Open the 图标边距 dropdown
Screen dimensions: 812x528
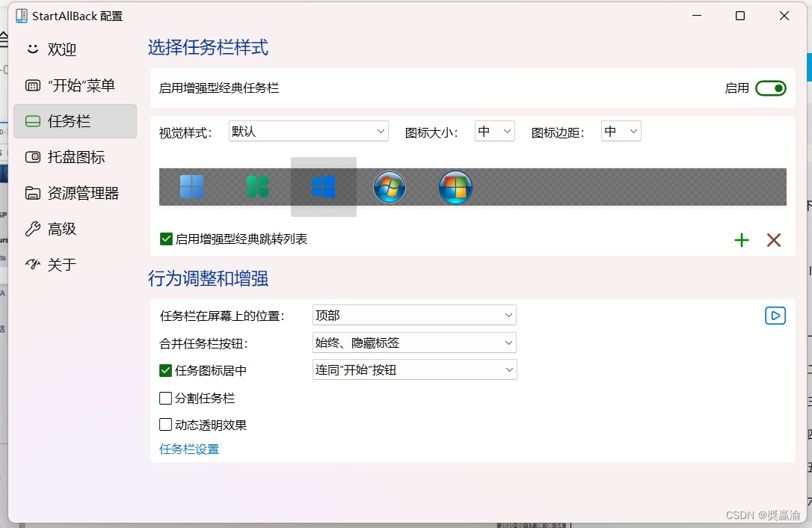(x=621, y=131)
